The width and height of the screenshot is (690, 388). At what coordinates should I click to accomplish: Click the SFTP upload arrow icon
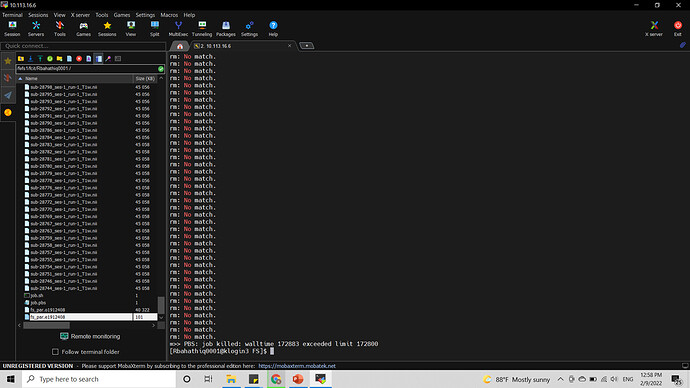coord(40,59)
